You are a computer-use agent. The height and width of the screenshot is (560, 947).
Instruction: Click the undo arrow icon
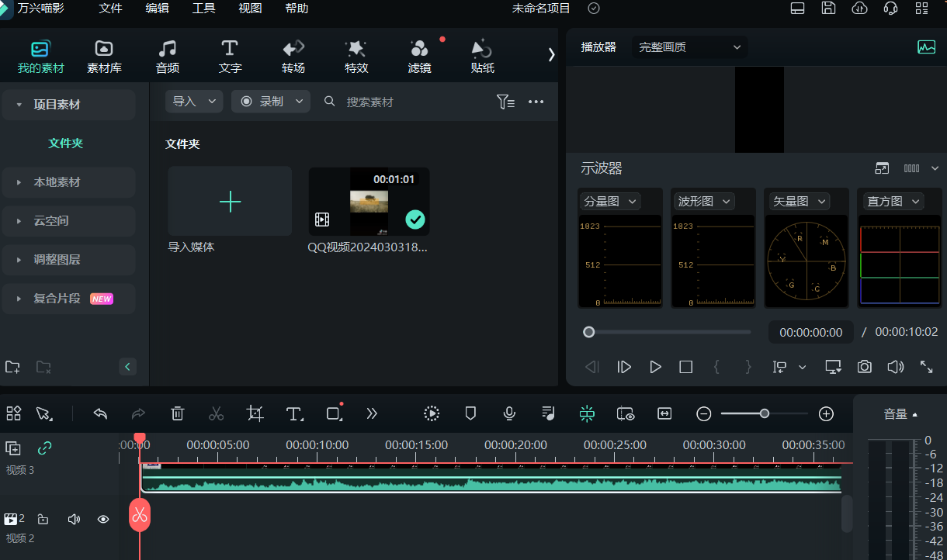point(100,413)
